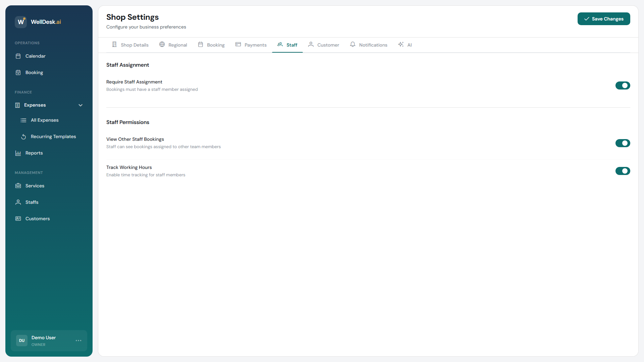Disable Track Working Hours
This screenshot has height=362, width=644.
coord(623,171)
